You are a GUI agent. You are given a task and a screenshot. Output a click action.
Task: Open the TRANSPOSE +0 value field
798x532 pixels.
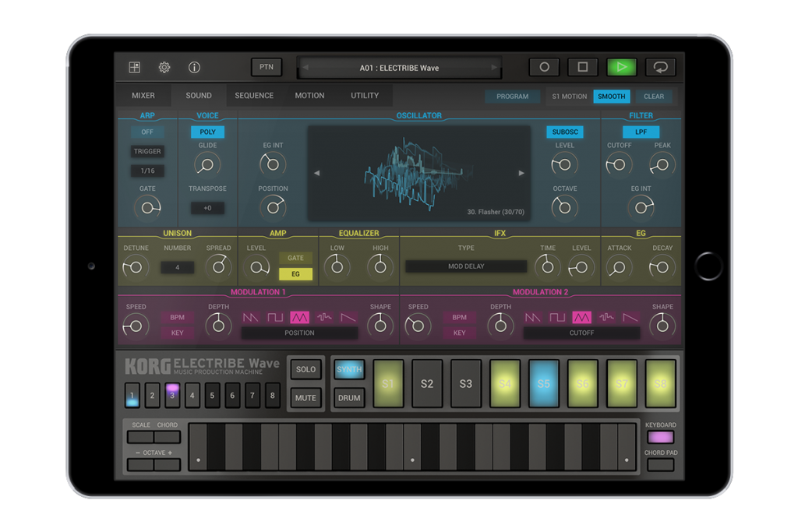tap(207, 208)
